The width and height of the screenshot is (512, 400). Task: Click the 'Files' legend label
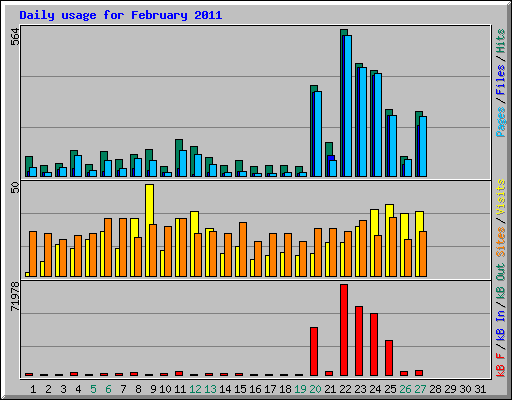pyautogui.click(x=500, y=80)
